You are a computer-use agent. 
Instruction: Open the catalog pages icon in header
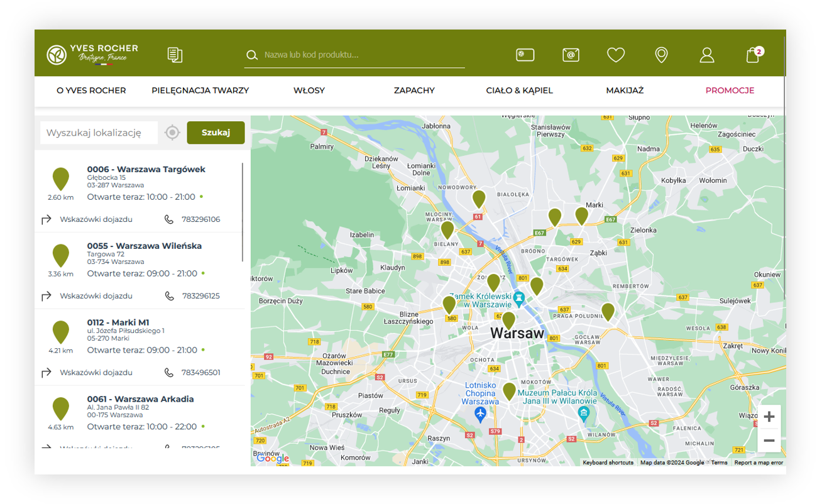tap(175, 55)
